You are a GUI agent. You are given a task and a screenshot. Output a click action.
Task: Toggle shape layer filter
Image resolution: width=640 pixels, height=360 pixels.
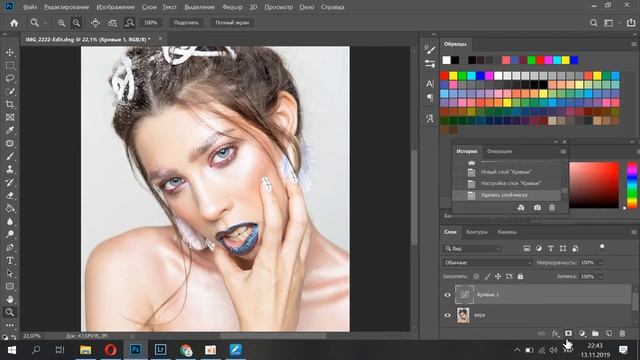pos(563,248)
